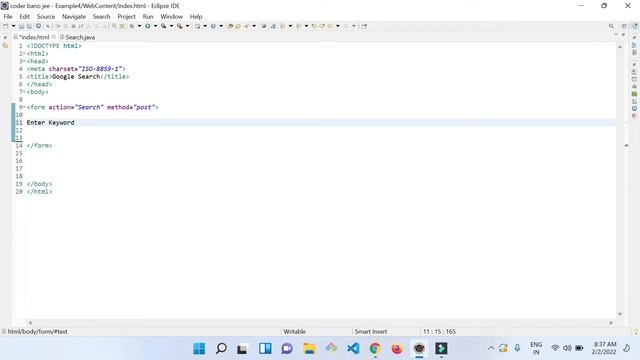Click the <!DOCTYPE html> line
The image size is (640, 360).
54,46
